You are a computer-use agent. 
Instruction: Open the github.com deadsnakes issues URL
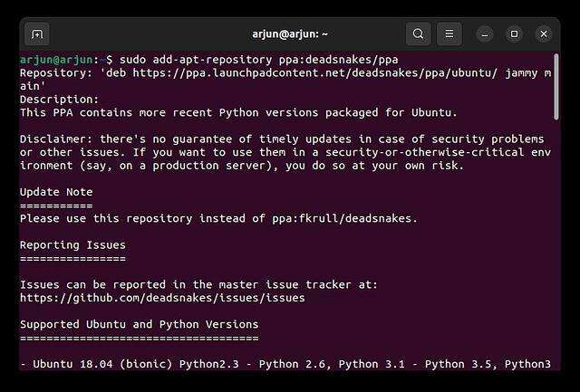tap(162, 297)
